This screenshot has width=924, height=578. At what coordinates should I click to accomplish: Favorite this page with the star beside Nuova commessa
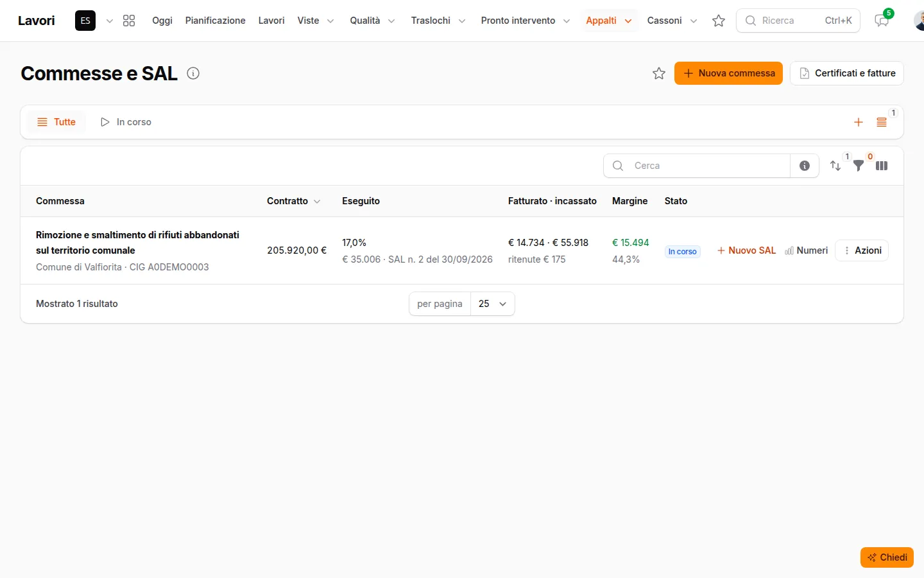[x=659, y=73]
